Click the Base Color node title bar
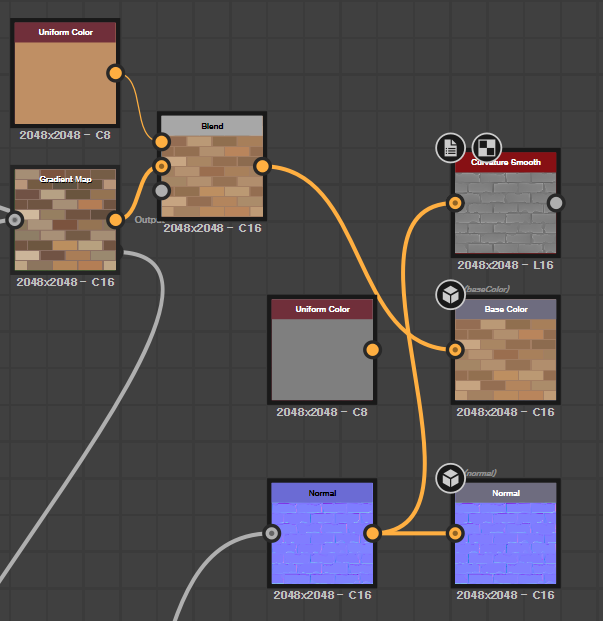This screenshot has width=603, height=621. [506, 309]
